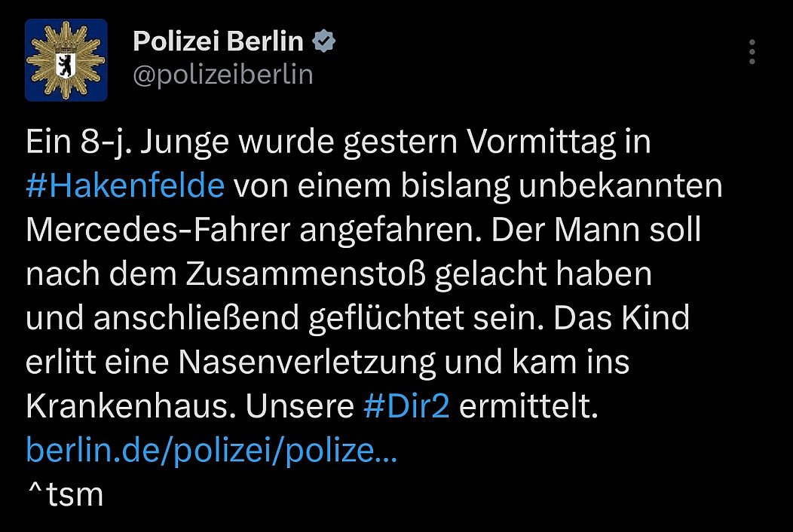Click the word "Nasenverletzung" in the tweet

(308, 363)
